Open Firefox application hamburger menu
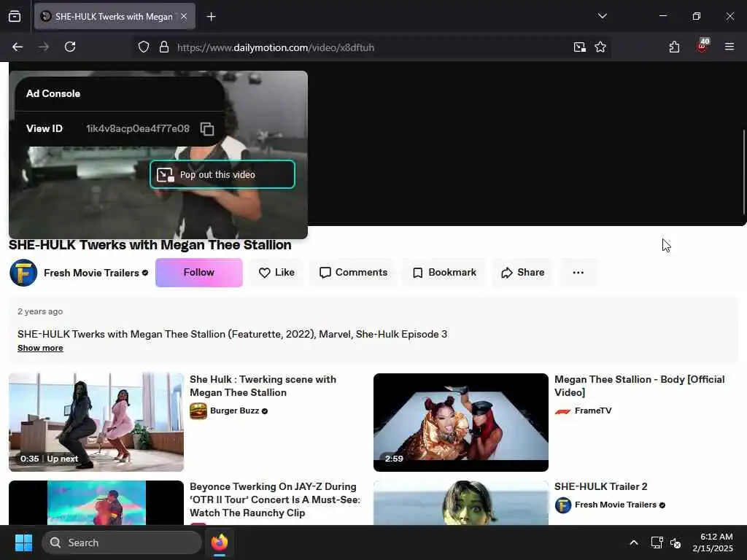Image resolution: width=747 pixels, height=560 pixels. [x=729, y=47]
